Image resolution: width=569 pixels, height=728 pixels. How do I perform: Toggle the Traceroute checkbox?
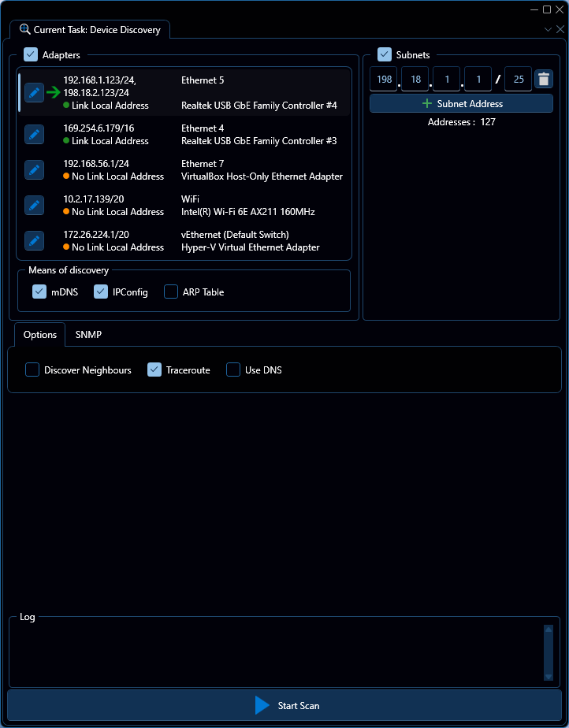tap(154, 370)
